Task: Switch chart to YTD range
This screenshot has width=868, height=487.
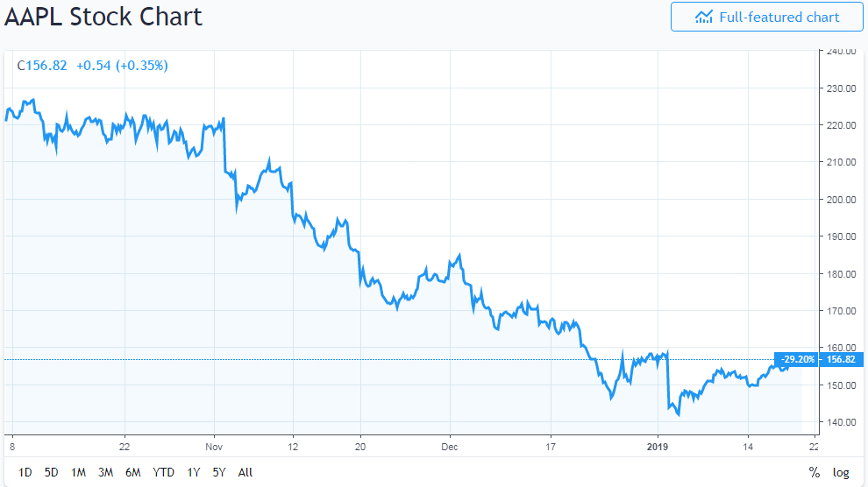Action: [163, 472]
